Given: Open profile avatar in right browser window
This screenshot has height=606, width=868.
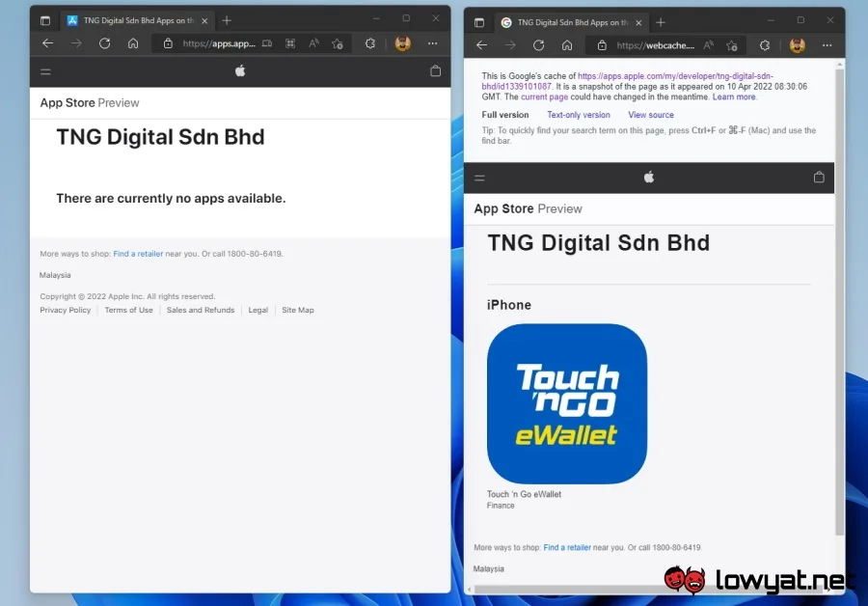Looking at the screenshot, I should click(x=798, y=45).
